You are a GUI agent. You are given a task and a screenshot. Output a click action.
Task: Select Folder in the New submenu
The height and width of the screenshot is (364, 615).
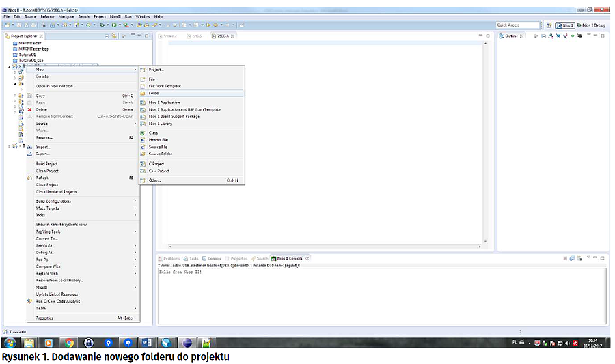pos(155,93)
